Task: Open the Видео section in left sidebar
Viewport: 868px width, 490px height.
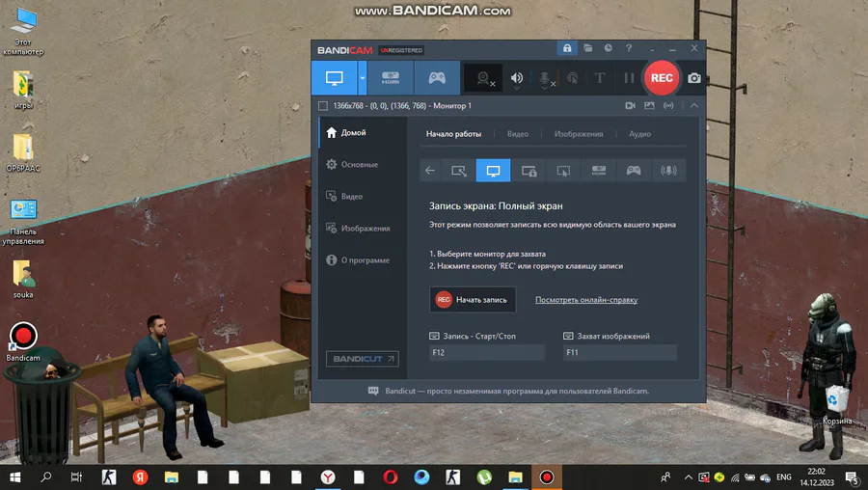Action: tap(363, 197)
